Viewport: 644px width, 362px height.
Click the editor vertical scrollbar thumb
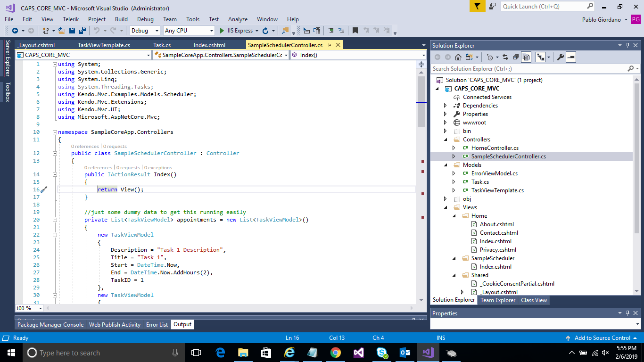pyautogui.click(x=421, y=101)
